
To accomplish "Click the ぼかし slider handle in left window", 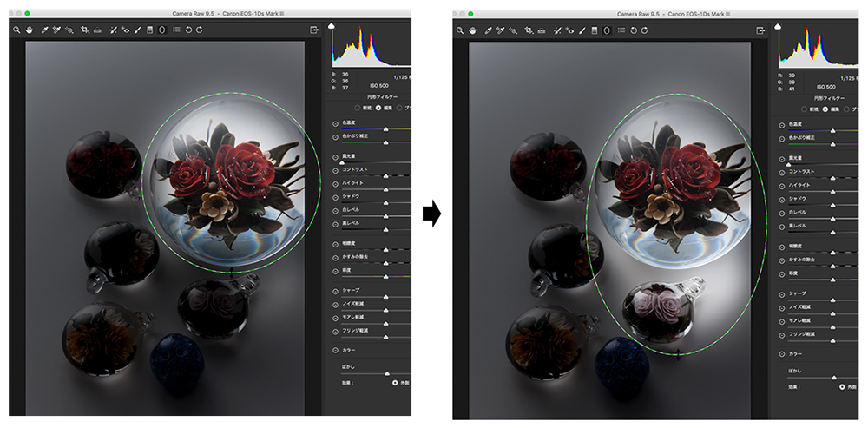I will pyautogui.click(x=386, y=373).
